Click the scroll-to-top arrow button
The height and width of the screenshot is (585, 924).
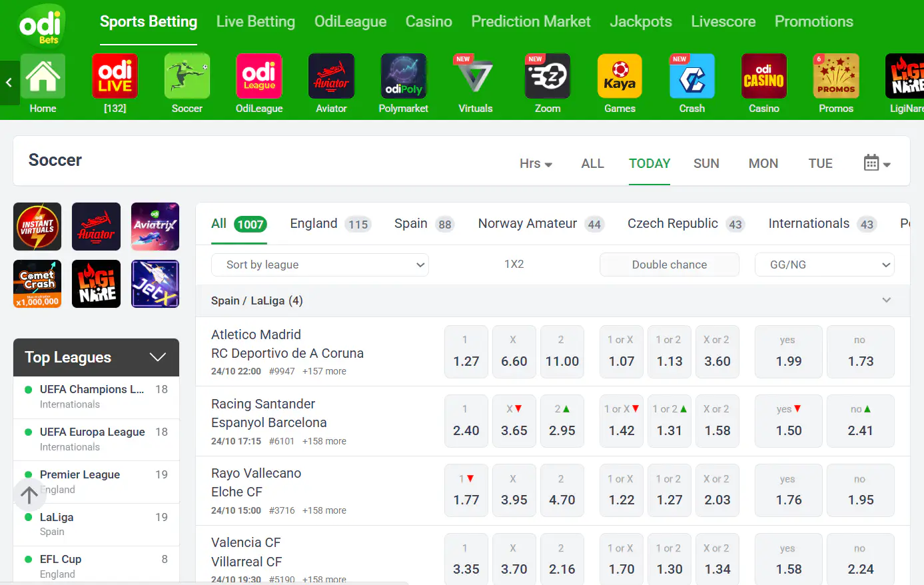pyautogui.click(x=29, y=494)
